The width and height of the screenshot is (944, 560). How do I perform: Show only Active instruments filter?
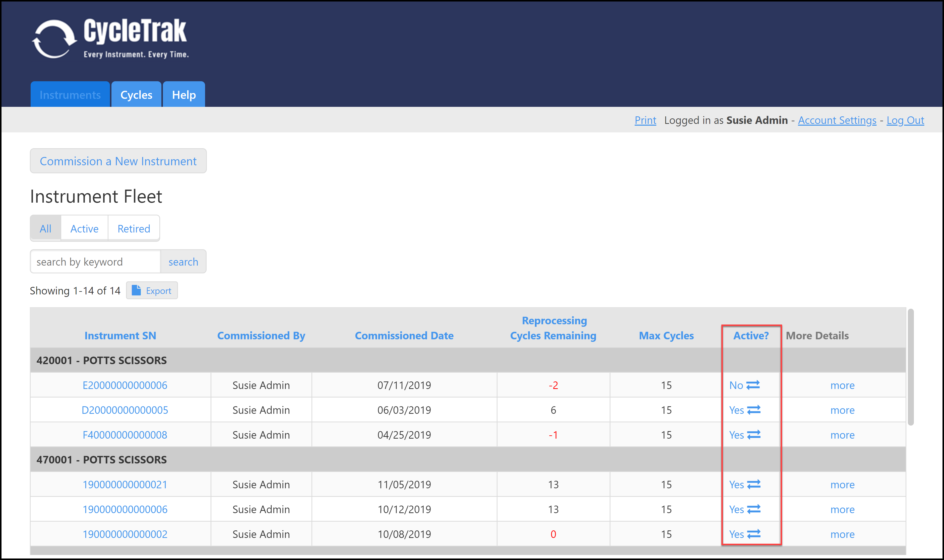pyautogui.click(x=84, y=229)
